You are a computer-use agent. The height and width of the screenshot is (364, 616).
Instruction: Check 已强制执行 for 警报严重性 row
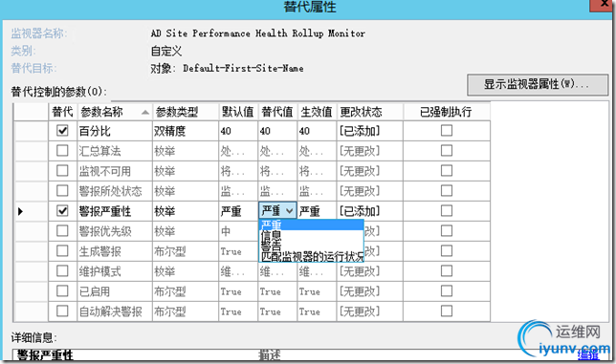(x=447, y=211)
